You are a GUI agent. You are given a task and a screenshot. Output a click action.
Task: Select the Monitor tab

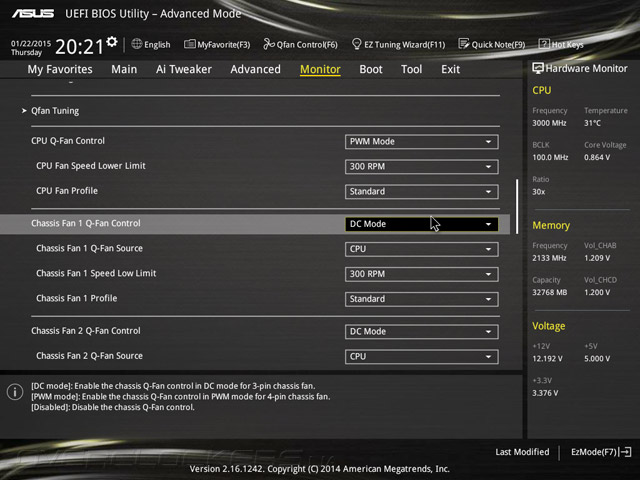320,69
